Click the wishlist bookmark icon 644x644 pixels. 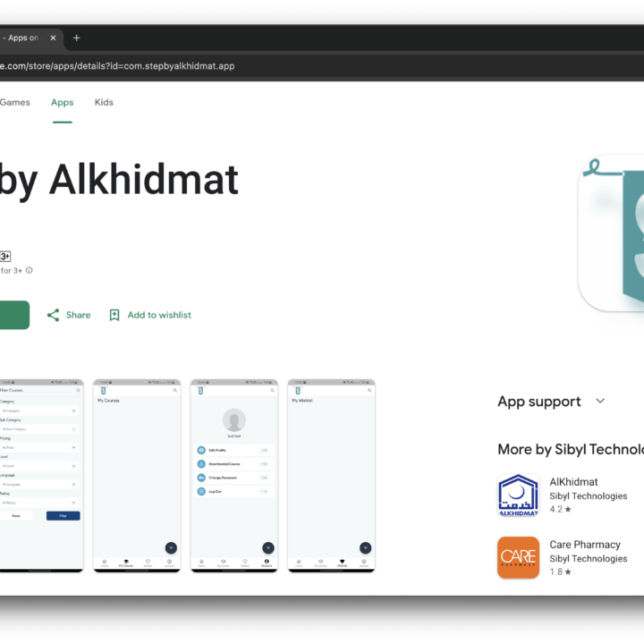(114, 315)
